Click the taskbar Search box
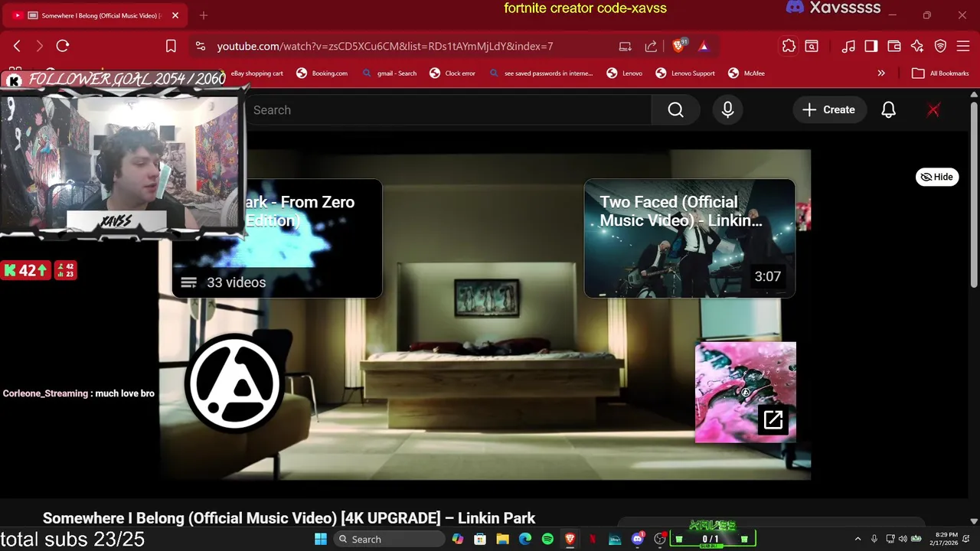 click(x=389, y=540)
